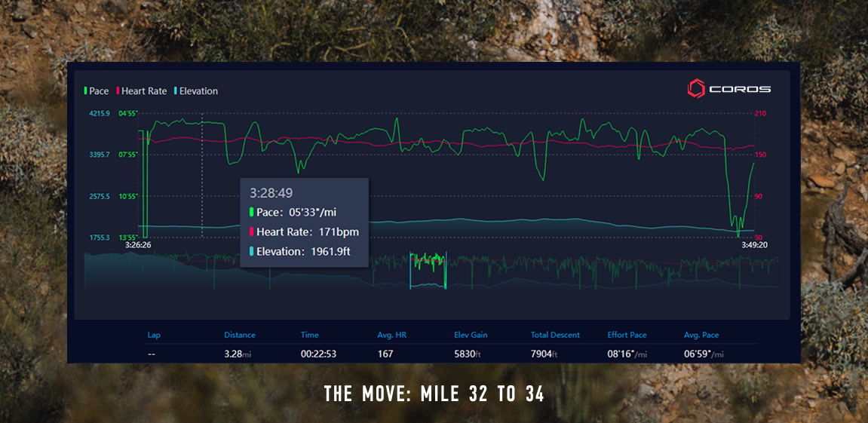
Task: Click the highlighted selection window in overview chart
Action: click(428, 270)
